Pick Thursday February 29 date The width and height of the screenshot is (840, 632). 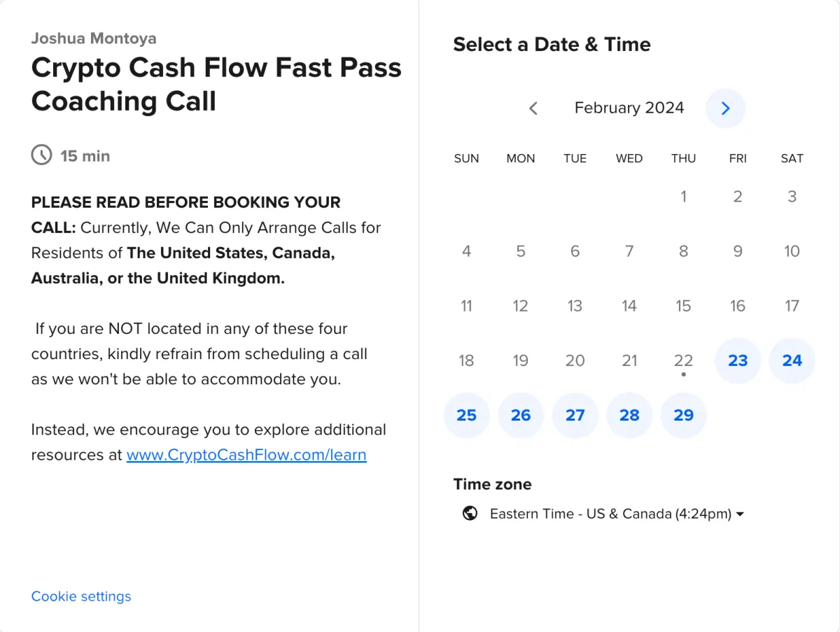click(x=683, y=415)
